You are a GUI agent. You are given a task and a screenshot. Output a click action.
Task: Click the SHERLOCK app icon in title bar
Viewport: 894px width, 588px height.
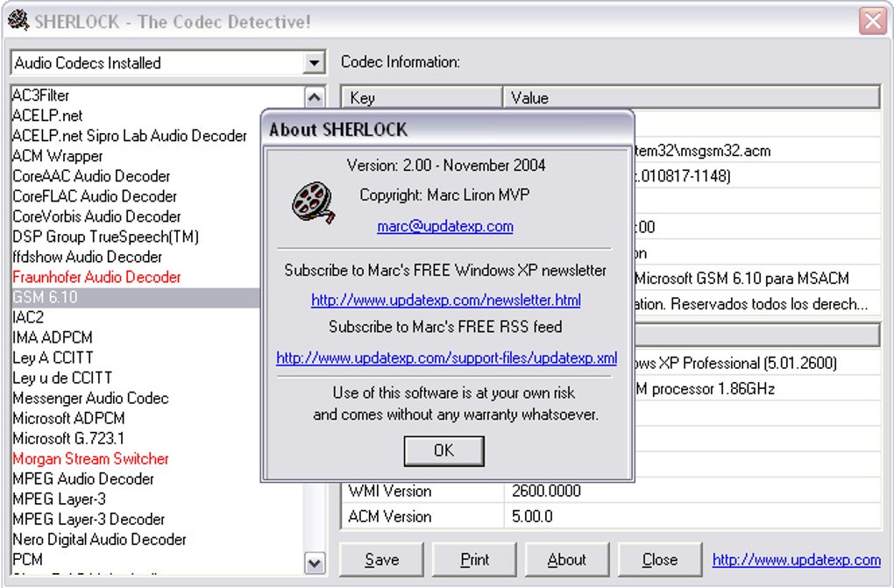[x=18, y=21]
